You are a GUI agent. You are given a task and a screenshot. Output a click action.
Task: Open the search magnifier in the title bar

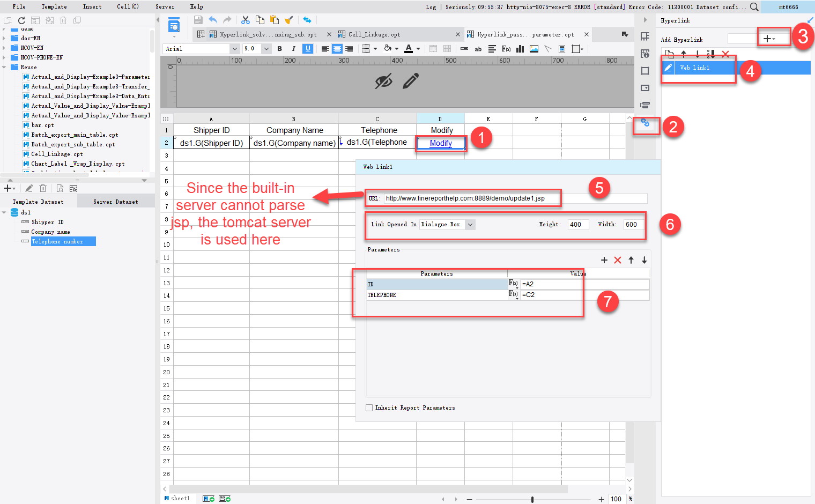754,7
